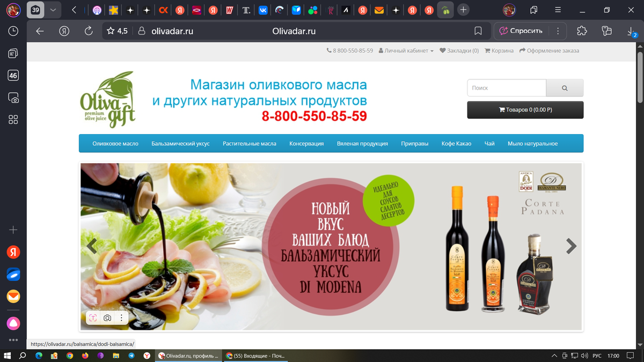The image size is (644, 362).
Task: Open downloads icon with badge 2
Action: pyautogui.click(x=632, y=31)
